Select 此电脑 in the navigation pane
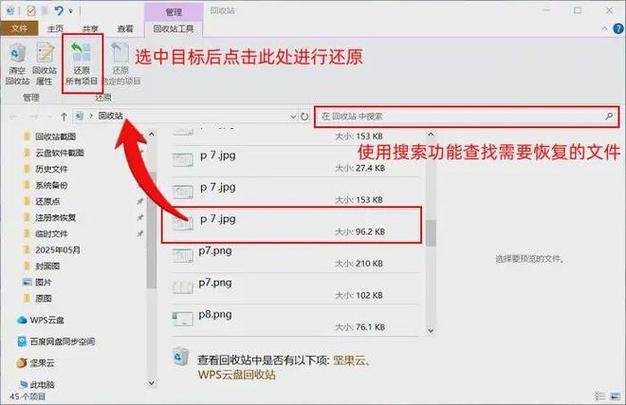 [x=42, y=384]
